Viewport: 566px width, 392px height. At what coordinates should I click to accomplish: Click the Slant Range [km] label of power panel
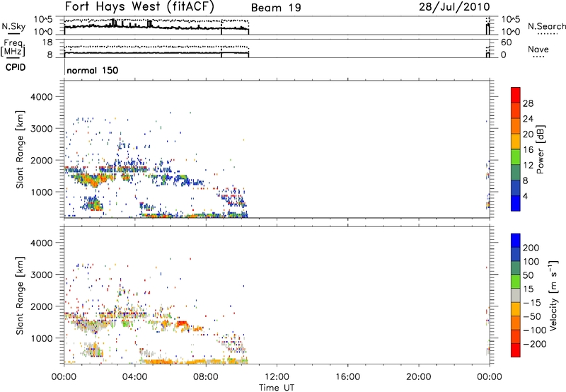[20, 149]
